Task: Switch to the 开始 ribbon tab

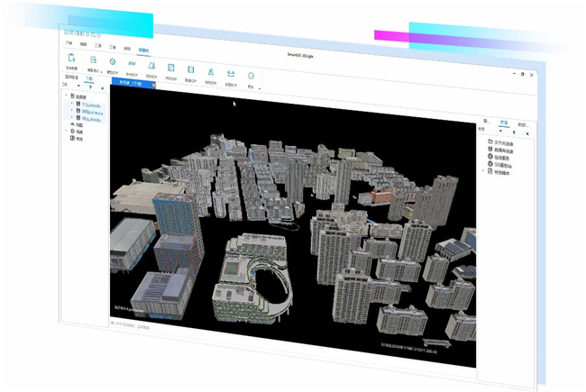Action: (x=69, y=42)
